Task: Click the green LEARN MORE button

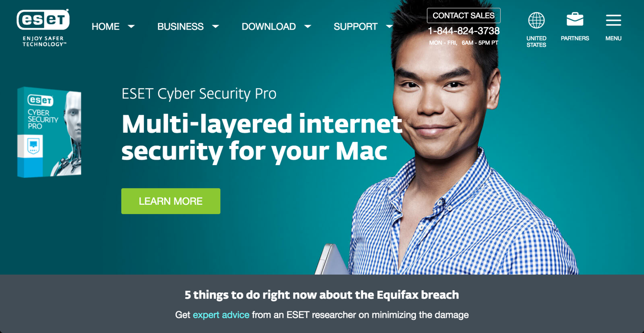Action: coord(171,201)
